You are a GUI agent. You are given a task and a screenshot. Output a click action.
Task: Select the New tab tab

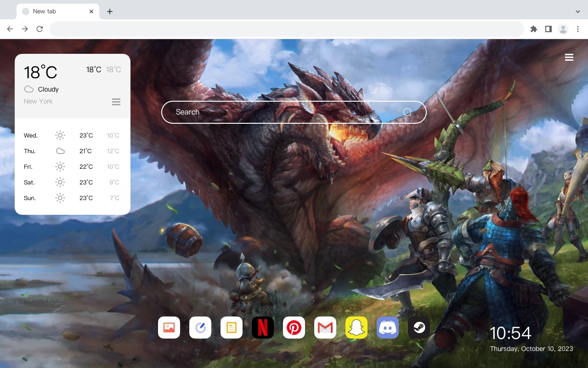coord(58,11)
